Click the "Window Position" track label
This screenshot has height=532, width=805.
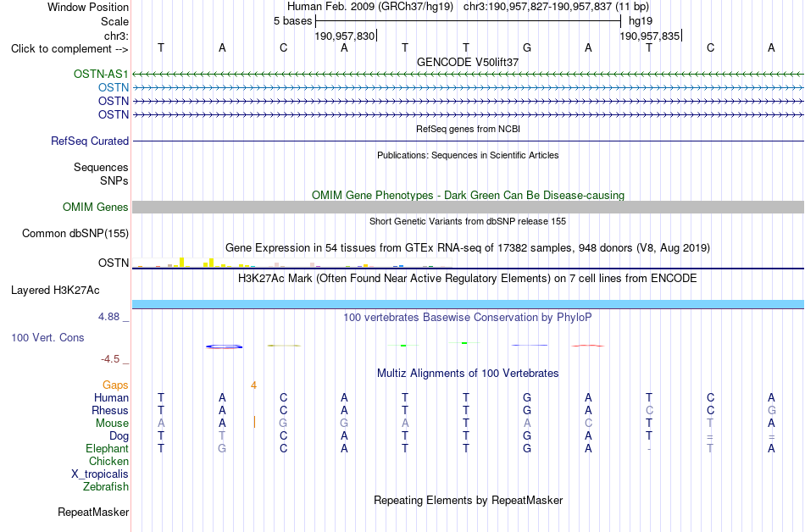(x=88, y=7)
